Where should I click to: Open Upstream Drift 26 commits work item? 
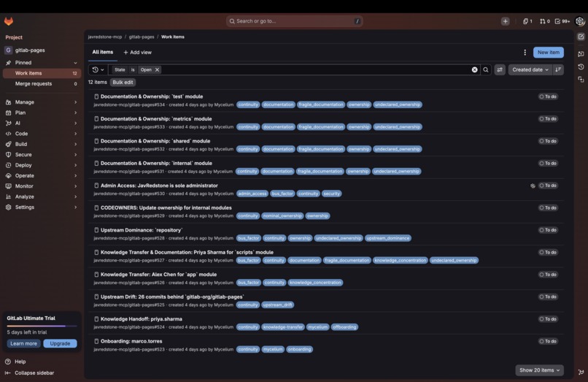point(172,297)
